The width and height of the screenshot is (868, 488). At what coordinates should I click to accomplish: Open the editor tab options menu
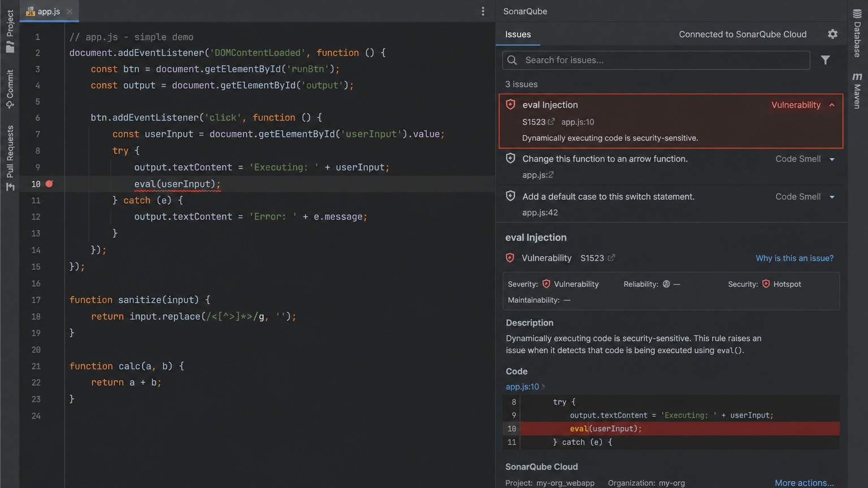point(483,11)
